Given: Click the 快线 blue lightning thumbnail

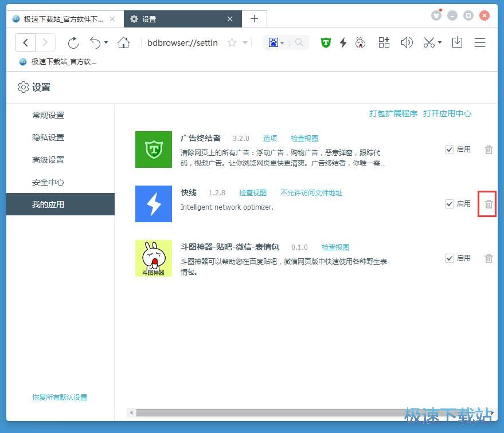Looking at the screenshot, I should (154, 204).
